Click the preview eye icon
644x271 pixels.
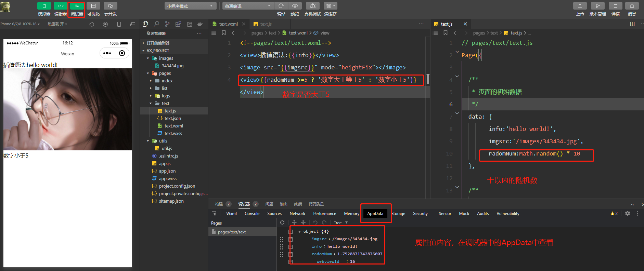pyautogui.click(x=295, y=6)
